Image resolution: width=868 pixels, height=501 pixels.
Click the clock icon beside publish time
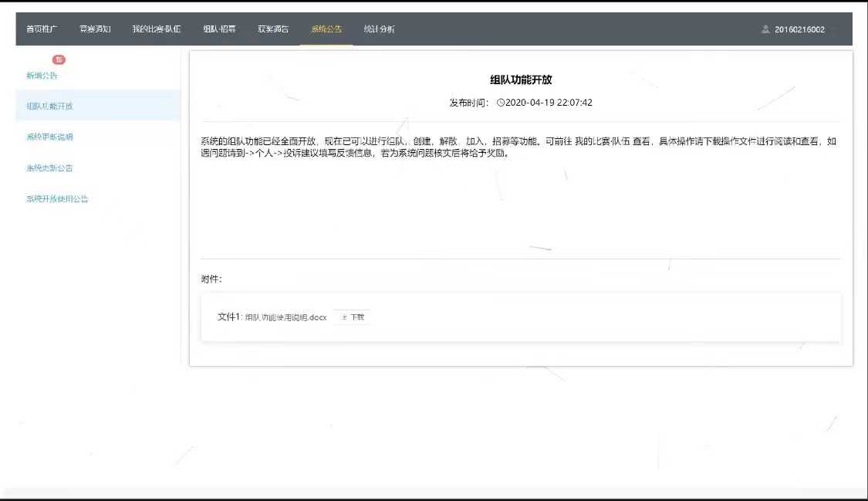pos(501,103)
